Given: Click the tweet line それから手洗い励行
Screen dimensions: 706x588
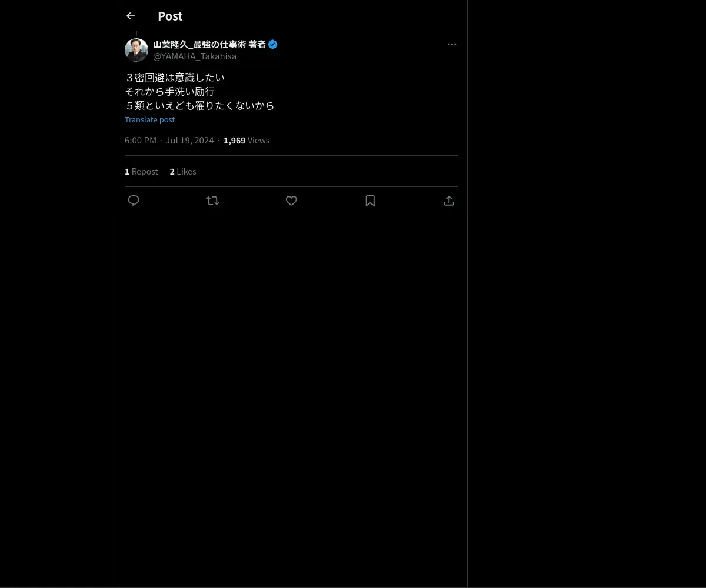Looking at the screenshot, I should (170, 91).
